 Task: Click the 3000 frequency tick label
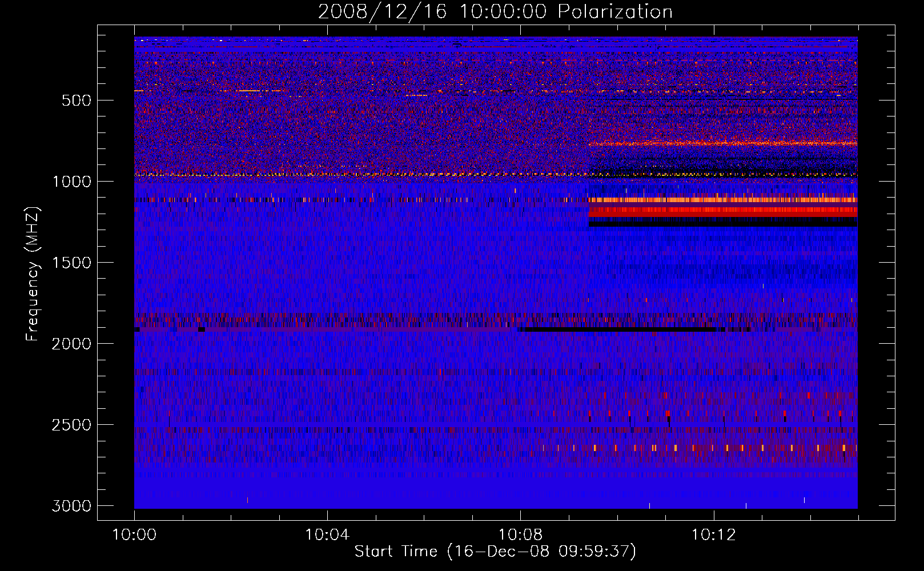71,506
